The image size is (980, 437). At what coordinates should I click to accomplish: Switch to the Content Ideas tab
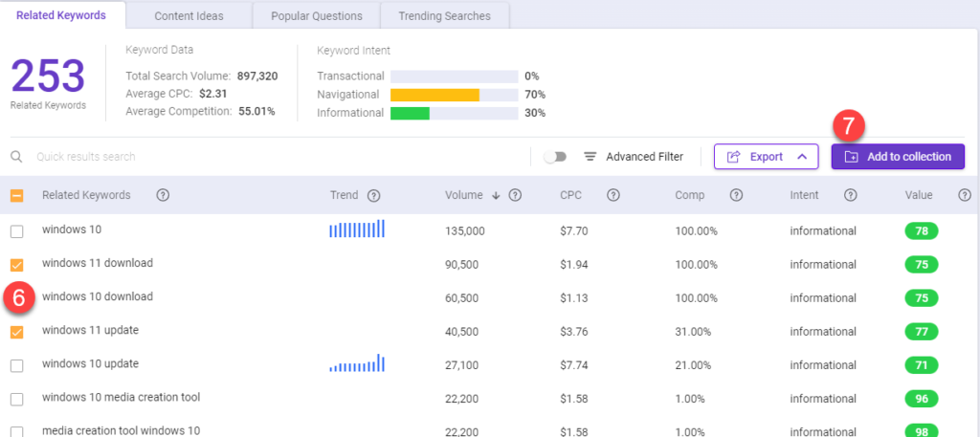189,16
